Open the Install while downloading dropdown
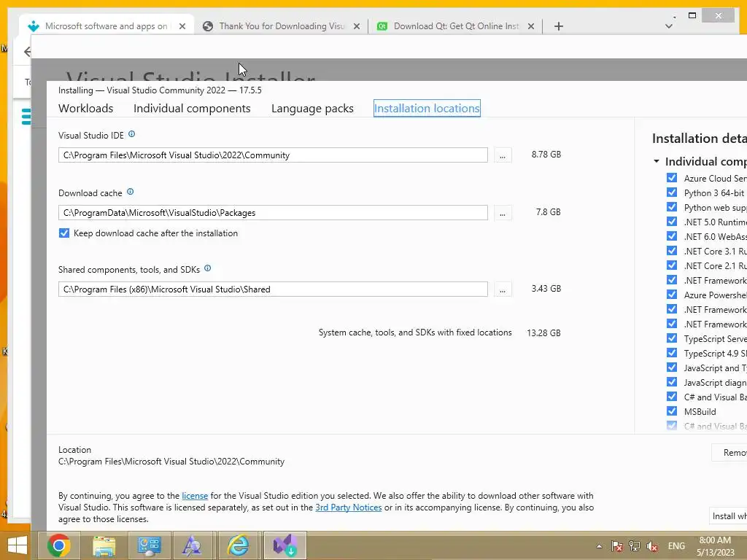The height and width of the screenshot is (560, 747). 728,516
